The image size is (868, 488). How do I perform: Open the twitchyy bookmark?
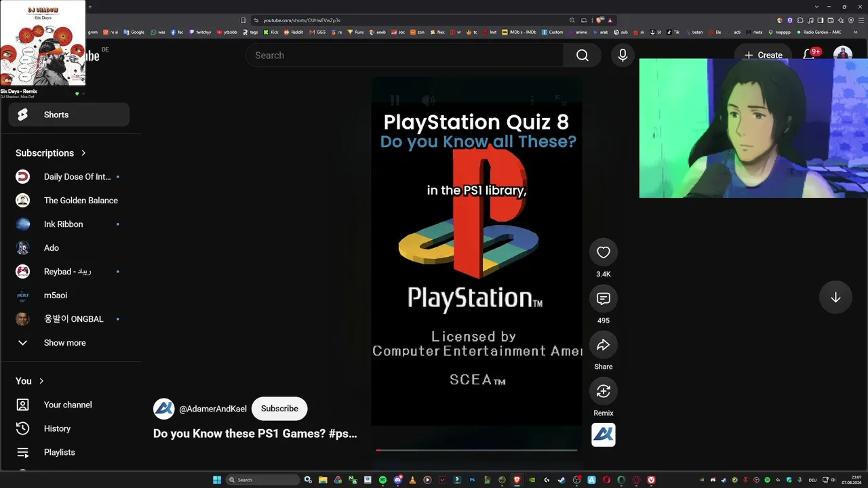point(200,32)
